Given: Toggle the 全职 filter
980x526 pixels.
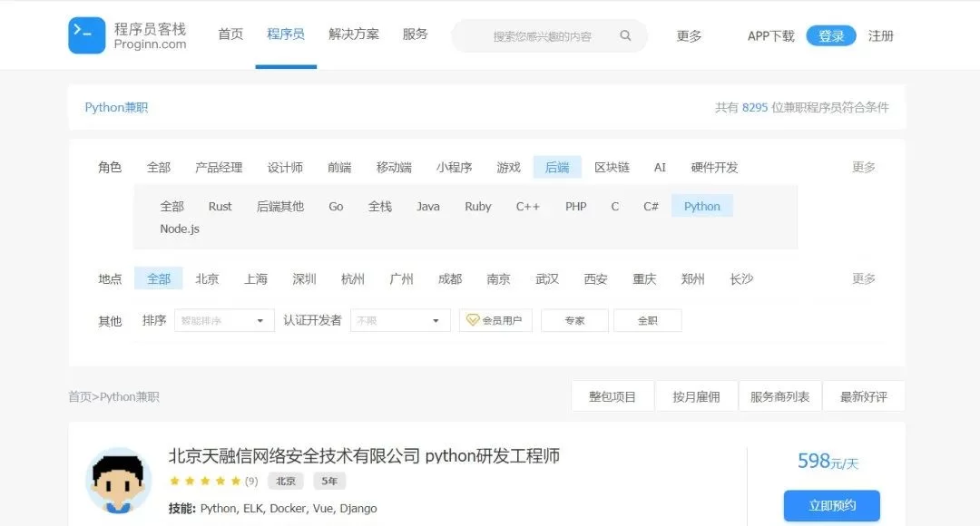Looking at the screenshot, I should pos(647,320).
